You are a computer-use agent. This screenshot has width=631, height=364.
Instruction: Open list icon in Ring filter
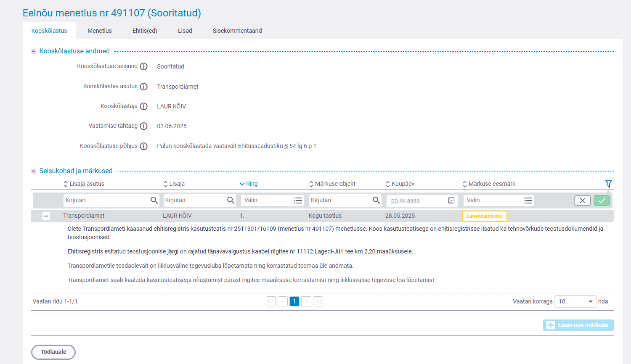298,200
